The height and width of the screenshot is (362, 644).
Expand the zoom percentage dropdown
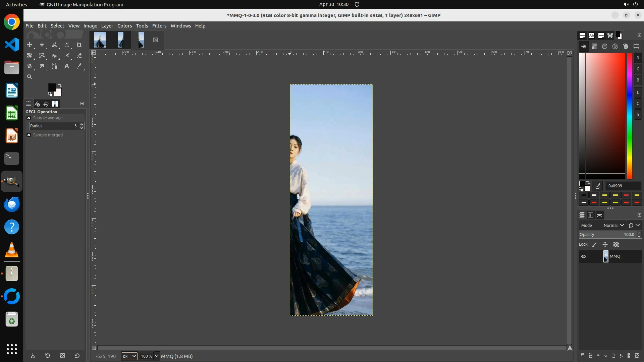point(156,356)
